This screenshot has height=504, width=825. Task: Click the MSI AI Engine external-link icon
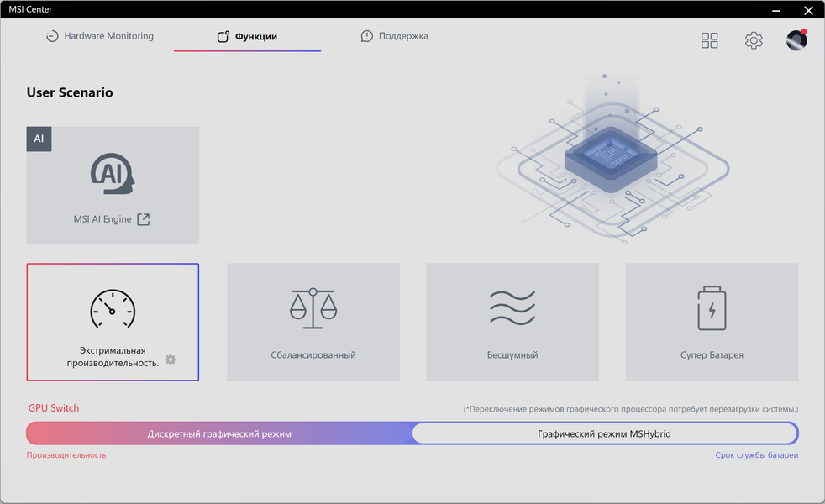pos(143,219)
